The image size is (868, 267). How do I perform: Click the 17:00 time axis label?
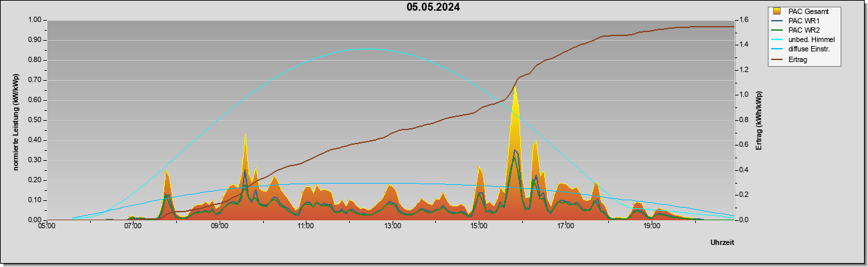[566, 226]
